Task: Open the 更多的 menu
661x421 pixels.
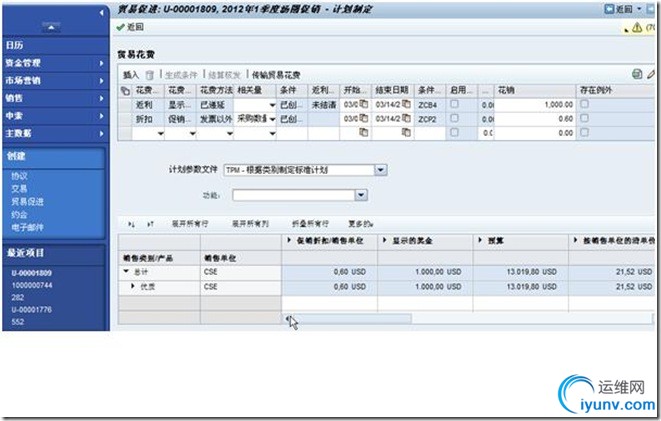Action: pos(360,224)
